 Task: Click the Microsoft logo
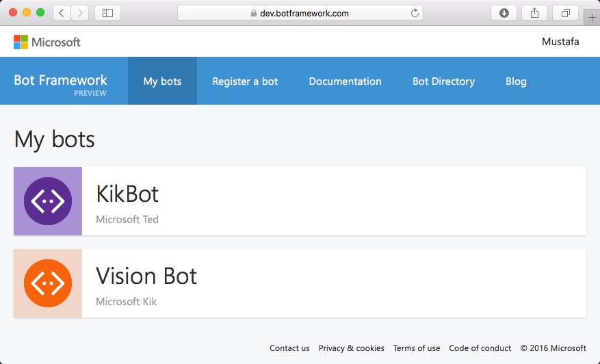tap(47, 42)
